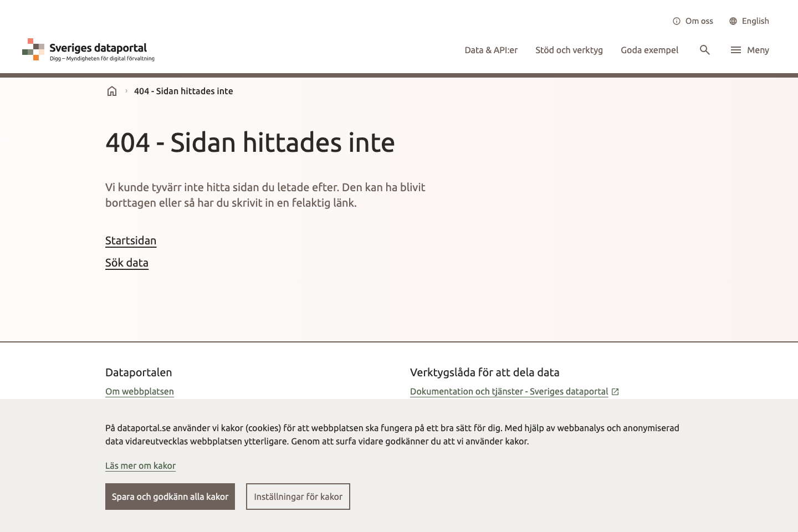
Task: Open the Sök data link
Action: 126,263
